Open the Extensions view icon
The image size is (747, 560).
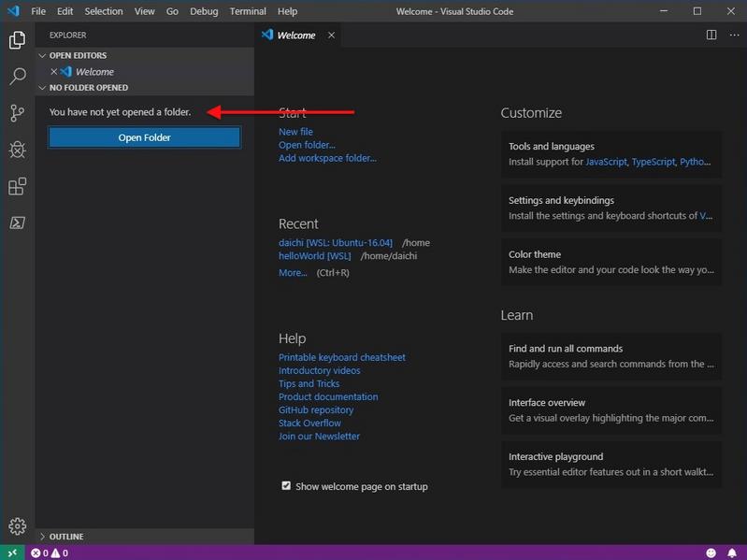[17, 186]
